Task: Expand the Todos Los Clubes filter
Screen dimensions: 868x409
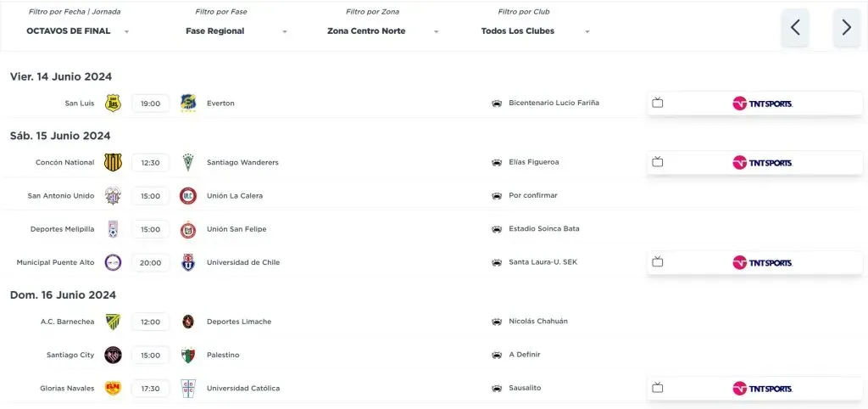Action: coord(535,31)
